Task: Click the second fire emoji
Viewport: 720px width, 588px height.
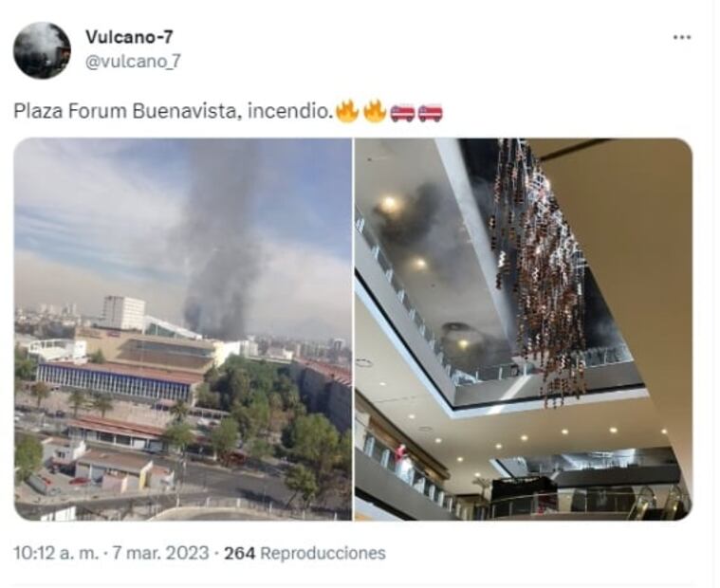Action: pos(375,111)
